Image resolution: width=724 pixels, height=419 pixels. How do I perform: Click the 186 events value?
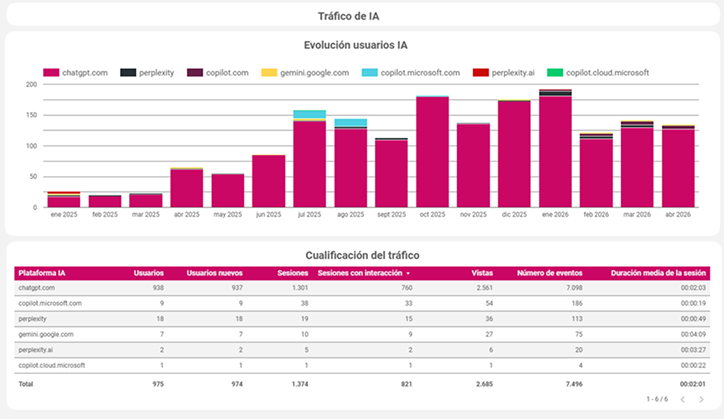pyautogui.click(x=576, y=304)
